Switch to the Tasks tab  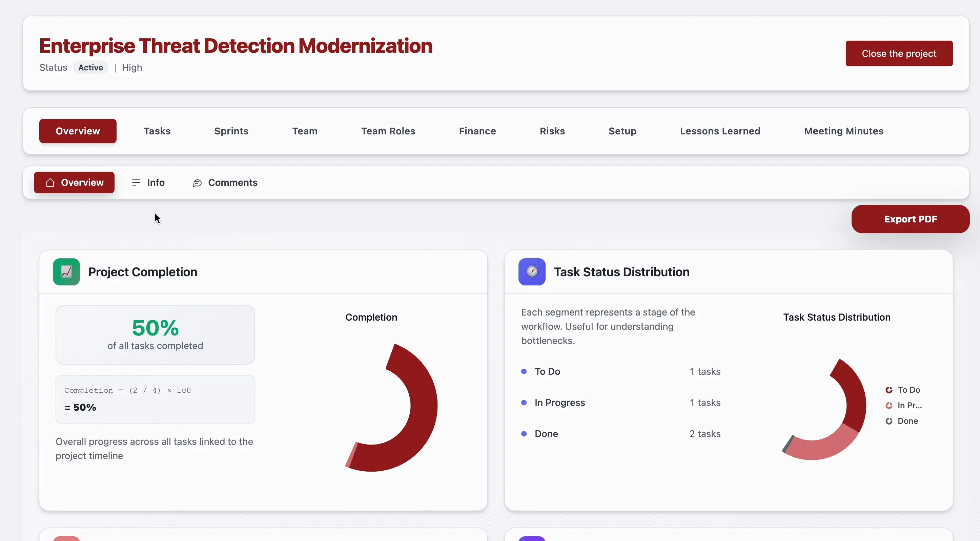pyautogui.click(x=157, y=131)
